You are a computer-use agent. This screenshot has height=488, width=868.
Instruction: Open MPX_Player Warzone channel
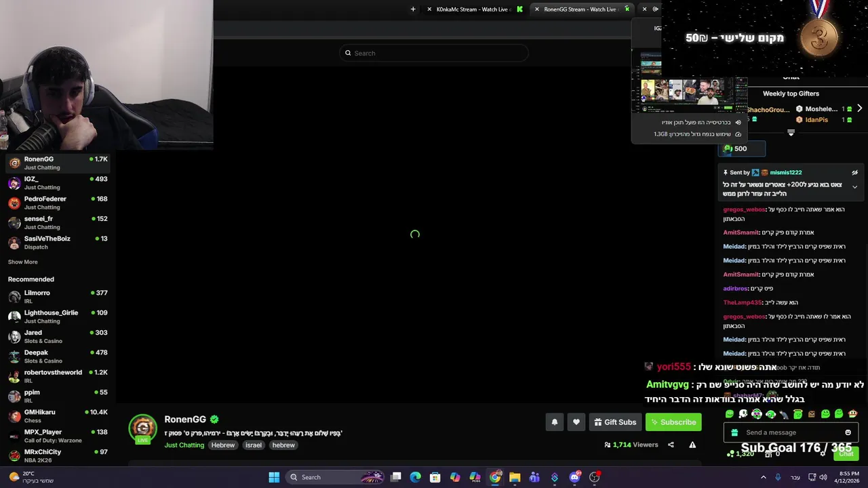coord(58,436)
